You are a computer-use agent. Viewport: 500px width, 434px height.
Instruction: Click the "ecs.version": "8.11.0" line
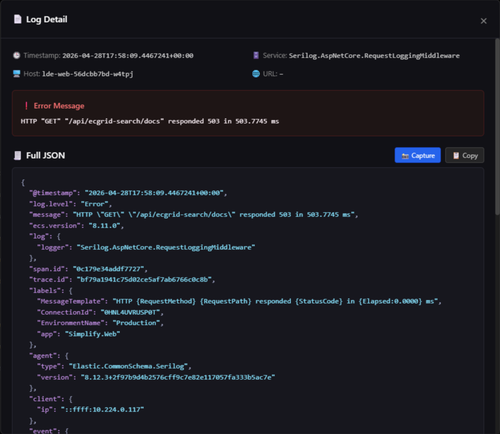(77, 226)
